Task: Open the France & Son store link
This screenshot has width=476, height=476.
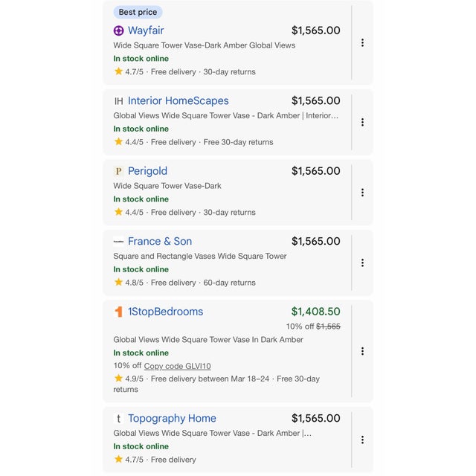Action: pos(159,242)
